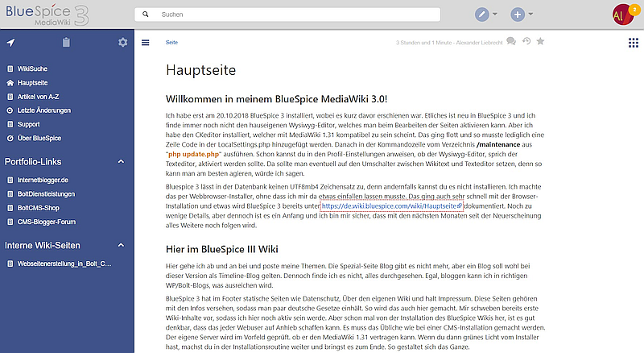Open the BlueSpice MediaWiki 3 logo home

pos(47,15)
